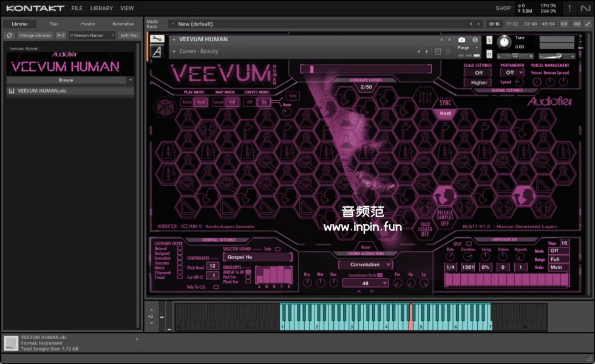Click the scale settings Higher button

tap(479, 83)
